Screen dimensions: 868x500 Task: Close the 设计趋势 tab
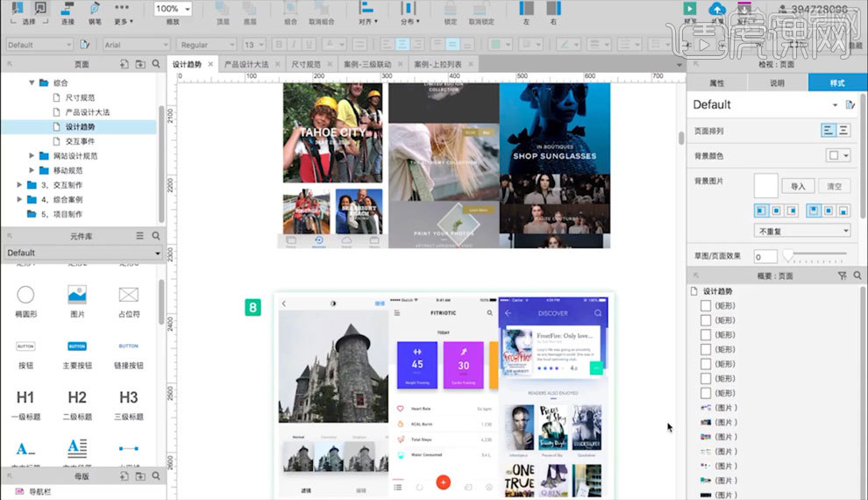point(210,64)
